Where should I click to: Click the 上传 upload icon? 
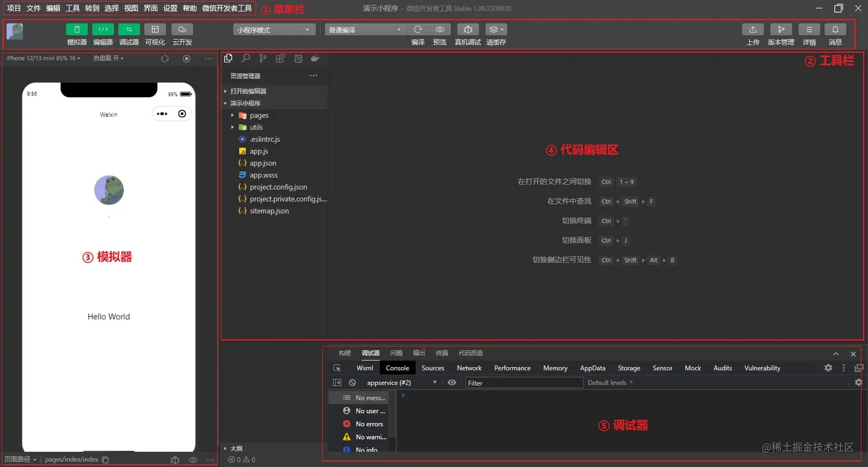tap(753, 29)
